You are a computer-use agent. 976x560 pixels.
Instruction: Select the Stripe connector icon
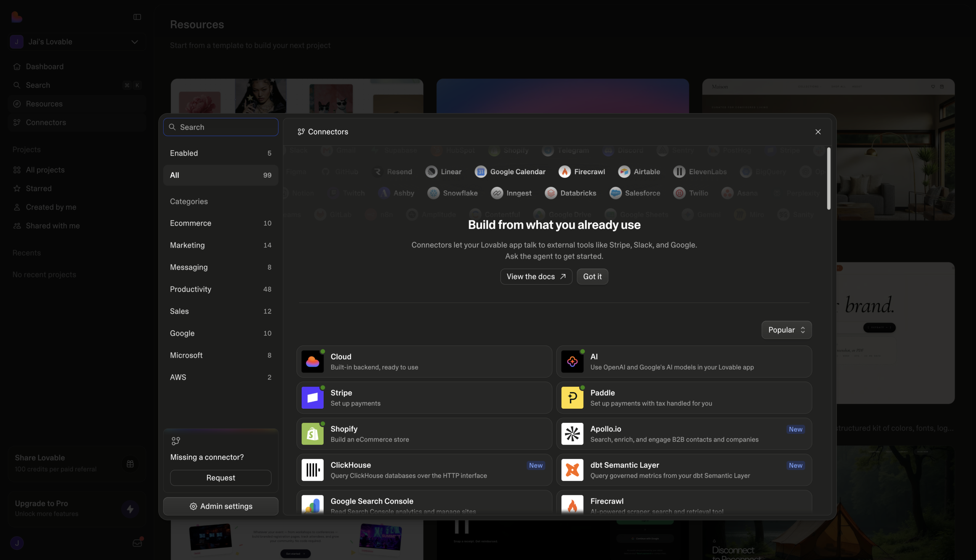pyautogui.click(x=312, y=398)
